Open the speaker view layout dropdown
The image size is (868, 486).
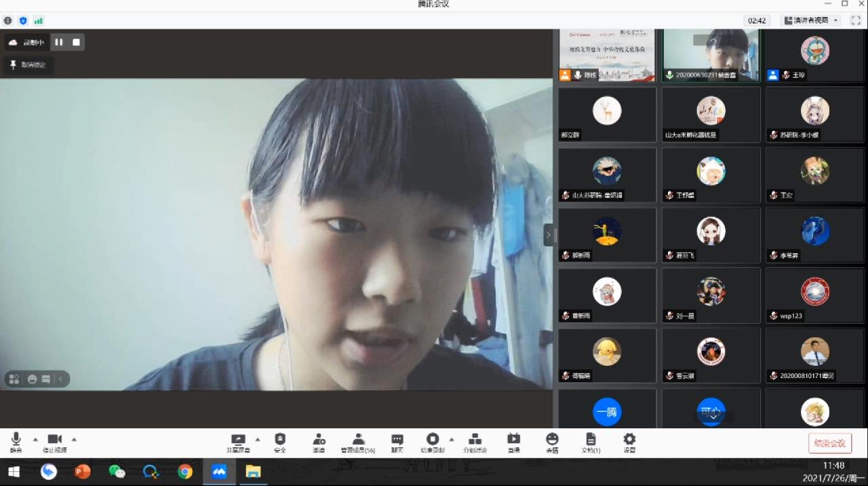coord(810,20)
